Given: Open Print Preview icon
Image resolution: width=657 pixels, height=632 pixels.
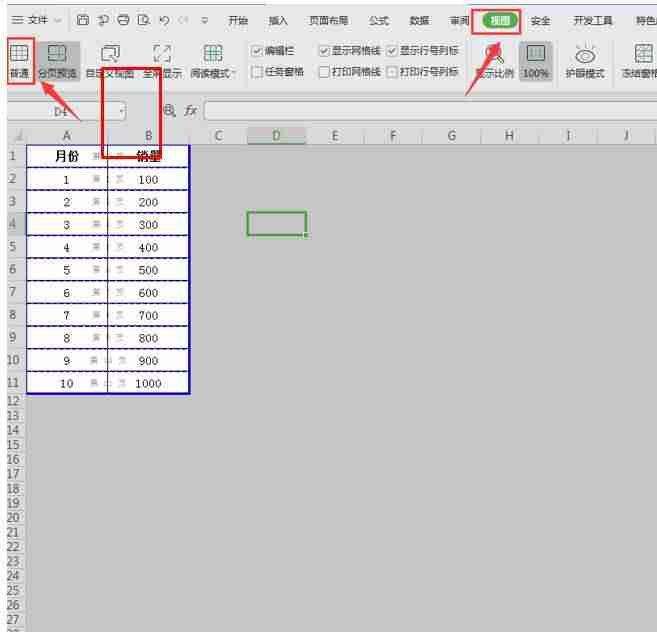Looking at the screenshot, I should (x=144, y=20).
